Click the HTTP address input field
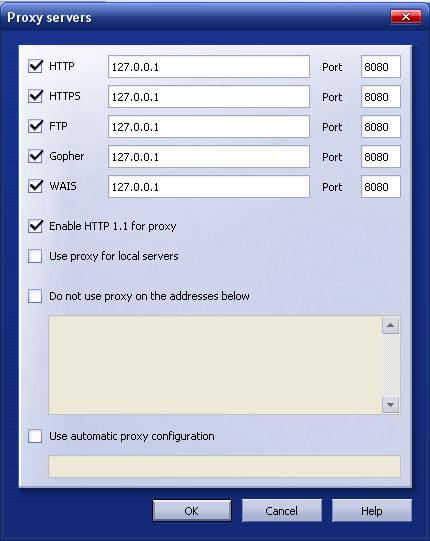Viewport: 430px width, 541px height. coord(209,67)
